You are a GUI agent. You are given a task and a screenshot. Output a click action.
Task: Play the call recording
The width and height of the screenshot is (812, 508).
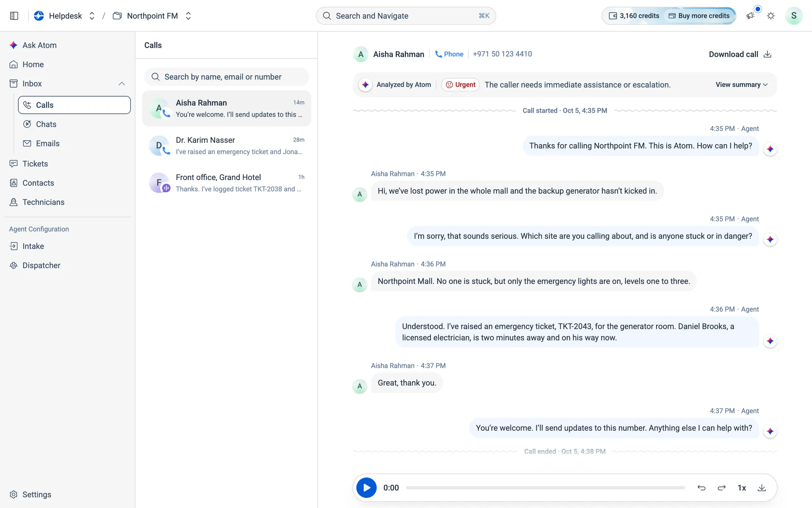point(366,488)
